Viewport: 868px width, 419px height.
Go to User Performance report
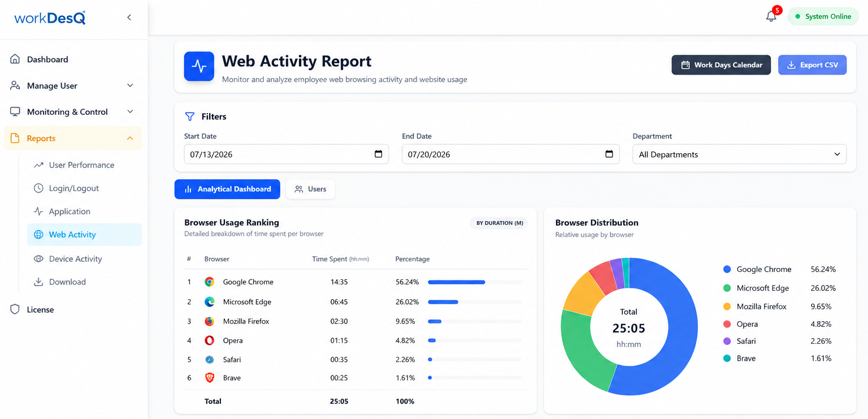tap(81, 165)
